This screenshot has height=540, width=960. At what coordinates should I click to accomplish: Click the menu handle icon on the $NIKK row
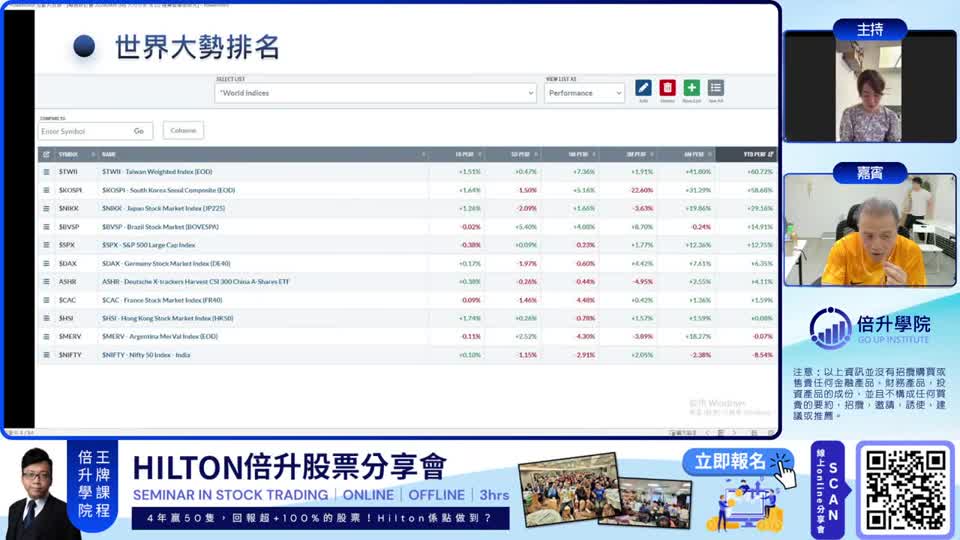pyautogui.click(x=46, y=209)
